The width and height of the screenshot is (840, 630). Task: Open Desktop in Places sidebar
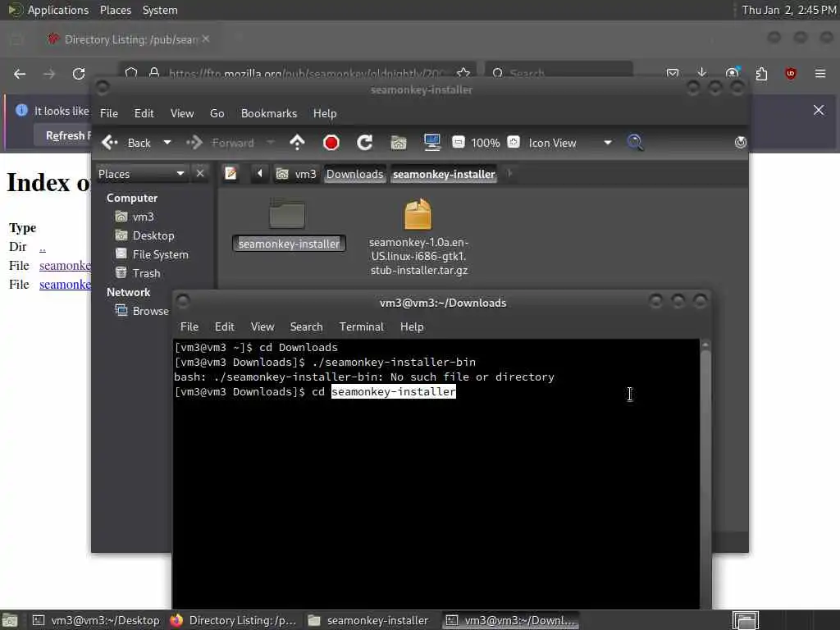pos(145,235)
